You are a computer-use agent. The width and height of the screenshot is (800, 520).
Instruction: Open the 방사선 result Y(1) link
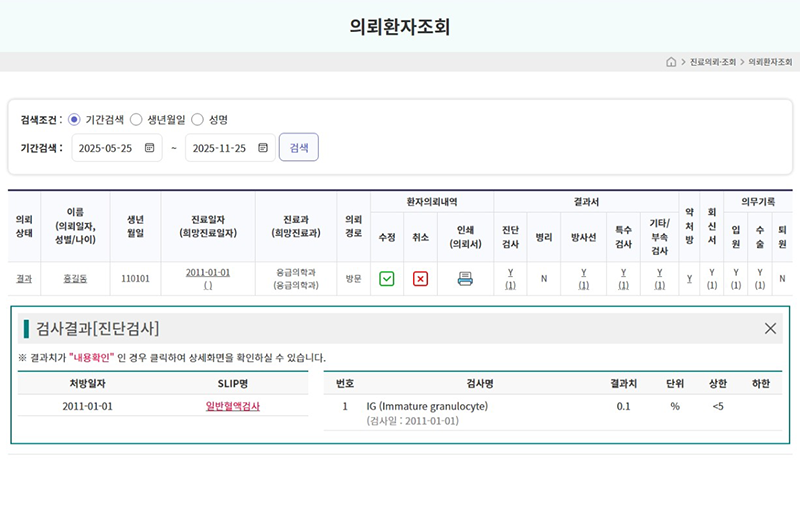pos(583,278)
